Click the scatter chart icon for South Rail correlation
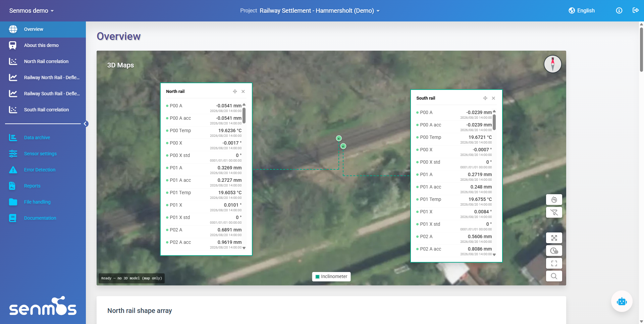Image resolution: width=644 pixels, height=324 pixels. point(13,110)
